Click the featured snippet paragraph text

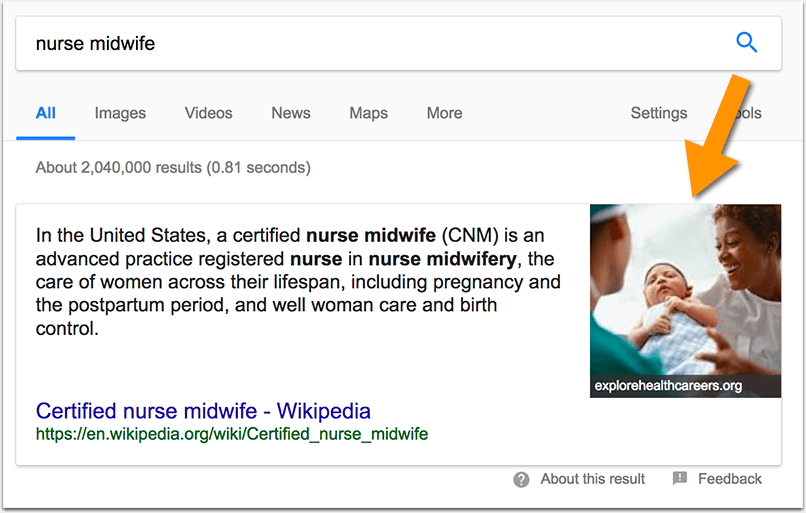298,281
